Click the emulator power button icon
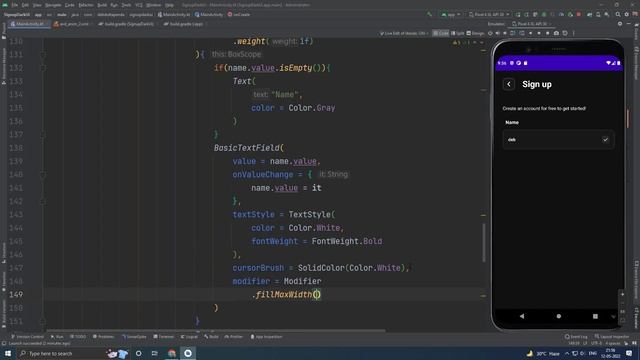 click(490, 33)
